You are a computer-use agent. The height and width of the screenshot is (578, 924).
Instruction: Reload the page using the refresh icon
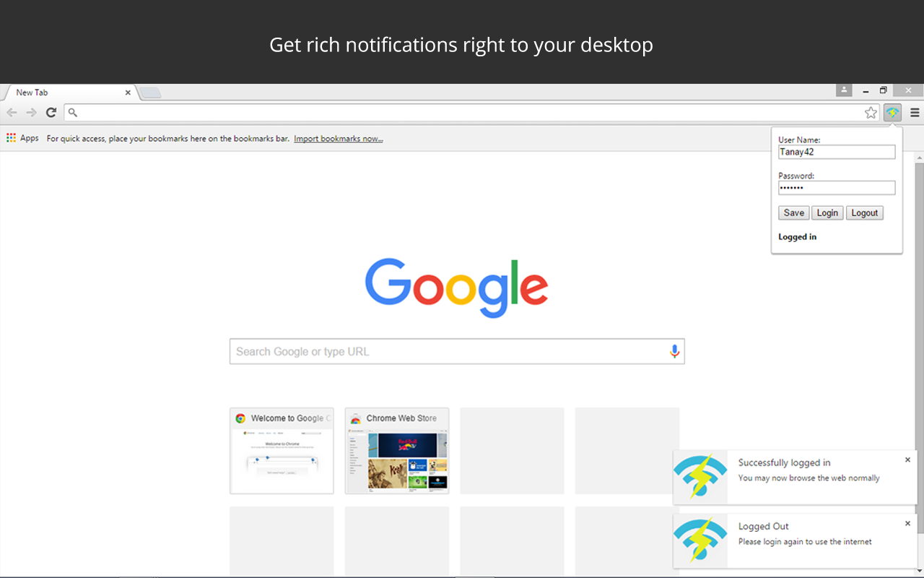(x=51, y=113)
